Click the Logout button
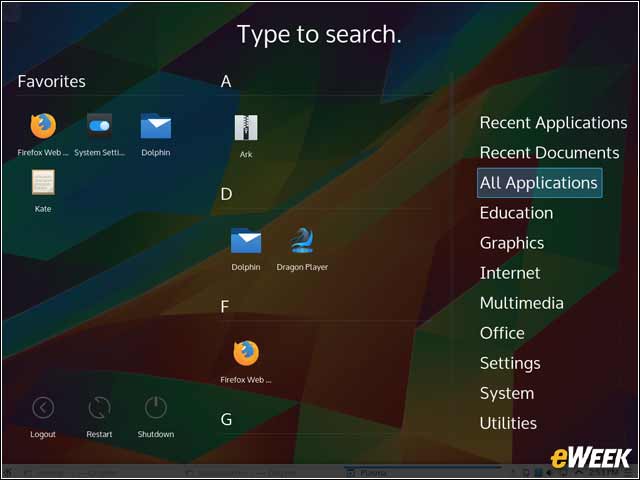Screen dimensions: 640x480 coord(43,417)
